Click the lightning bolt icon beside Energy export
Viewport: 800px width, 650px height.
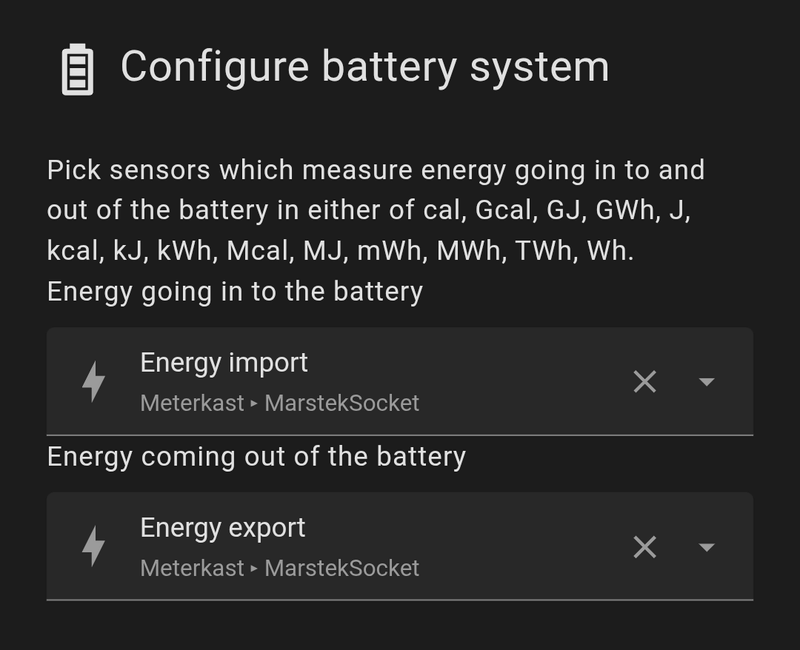tap(93, 546)
